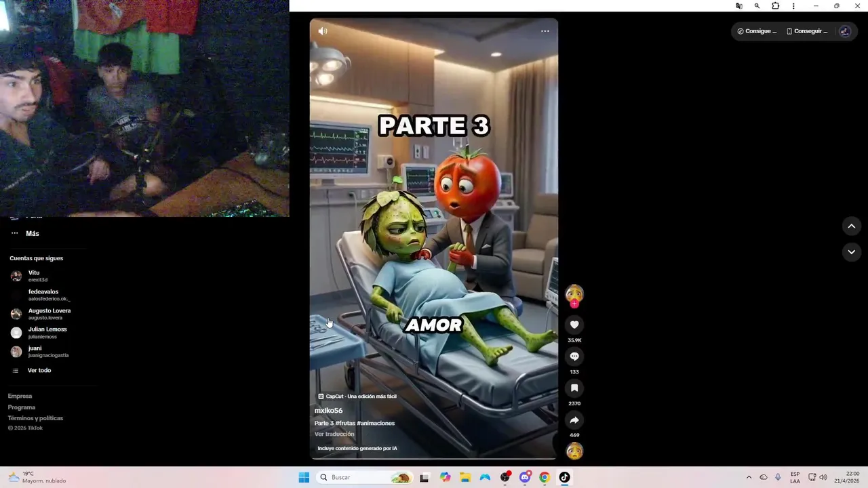Click the #frutas hashtag
This screenshot has height=488, width=868.
point(344,423)
